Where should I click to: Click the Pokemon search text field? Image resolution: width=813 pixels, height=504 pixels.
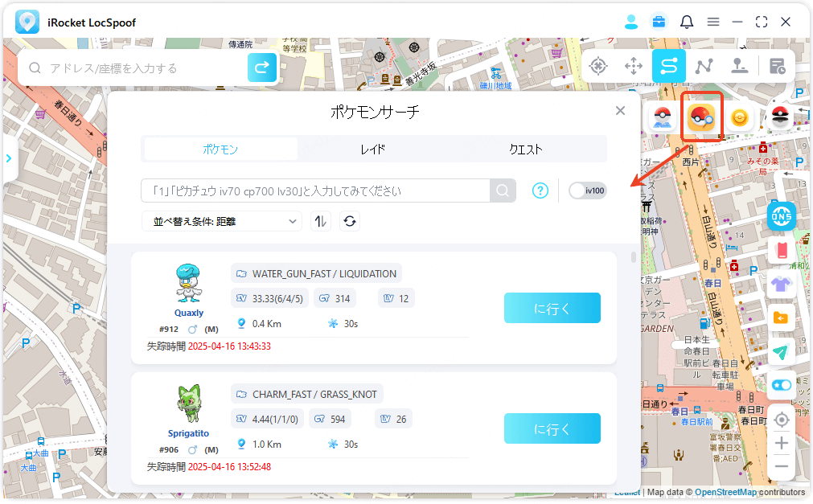click(x=315, y=191)
